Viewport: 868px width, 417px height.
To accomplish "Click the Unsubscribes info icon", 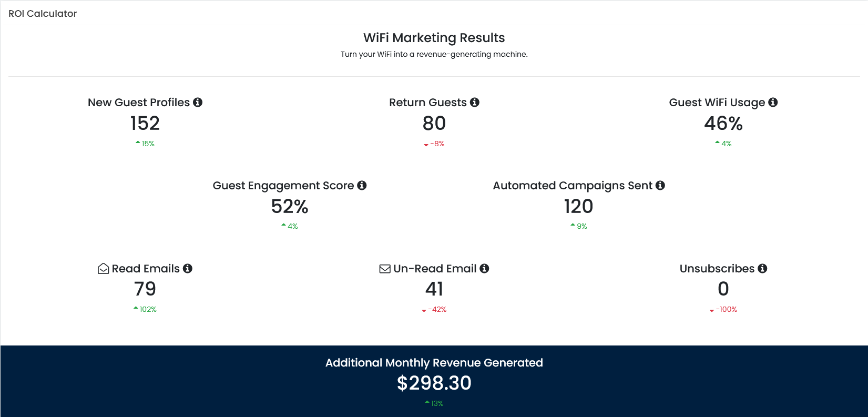I will [x=762, y=268].
